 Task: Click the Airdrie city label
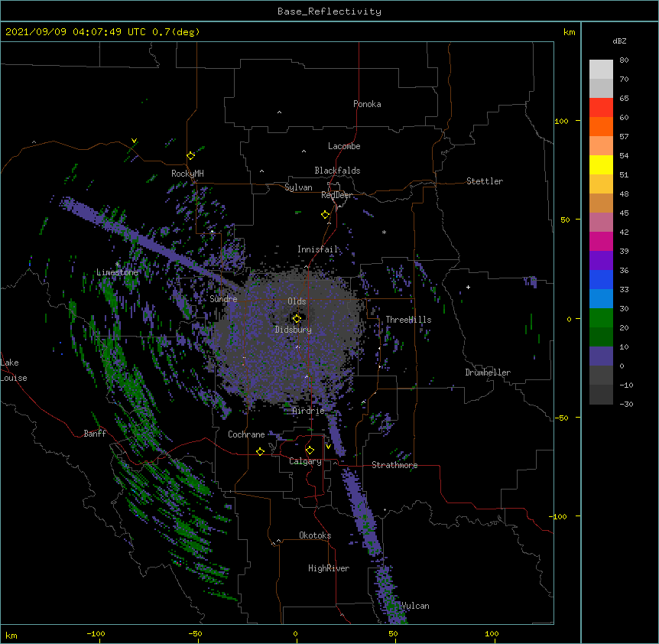309,411
